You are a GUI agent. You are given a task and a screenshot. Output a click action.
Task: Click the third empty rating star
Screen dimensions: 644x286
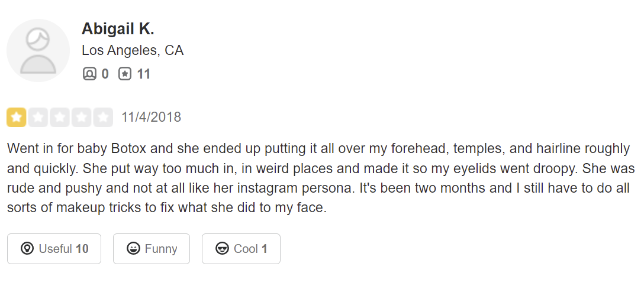pos(60,118)
